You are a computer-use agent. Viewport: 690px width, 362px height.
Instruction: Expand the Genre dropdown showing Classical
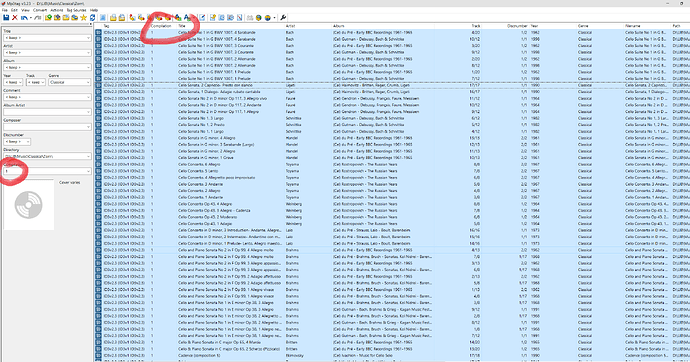(88, 82)
